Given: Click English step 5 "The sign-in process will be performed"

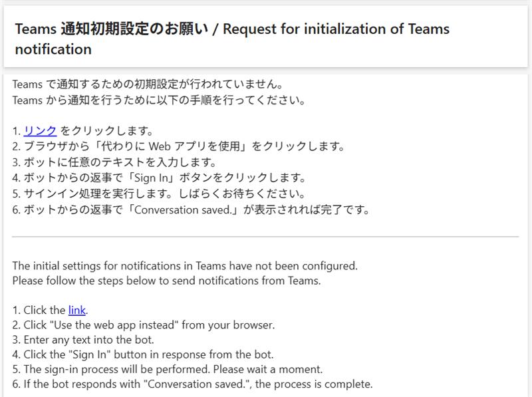Looking at the screenshot, I should point(168,369).
